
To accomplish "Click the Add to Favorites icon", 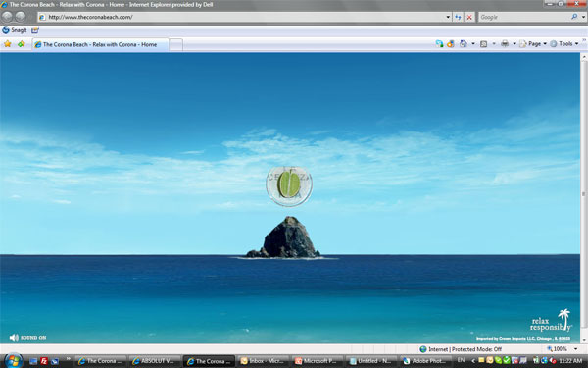I will click(x=22, y=44).
